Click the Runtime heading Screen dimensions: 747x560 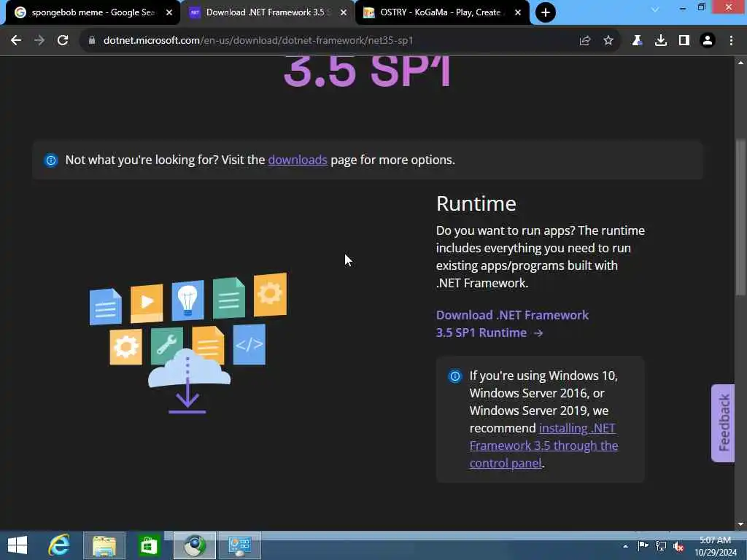[476, 203]
